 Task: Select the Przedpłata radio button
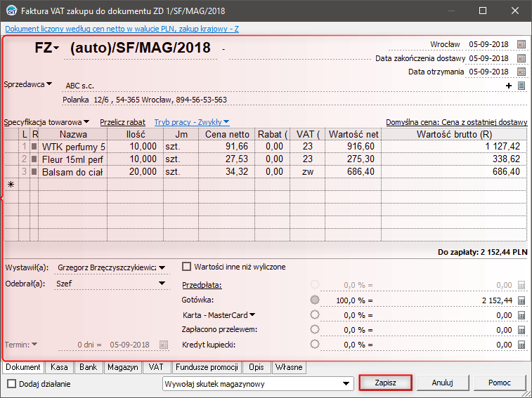point(315,284)
